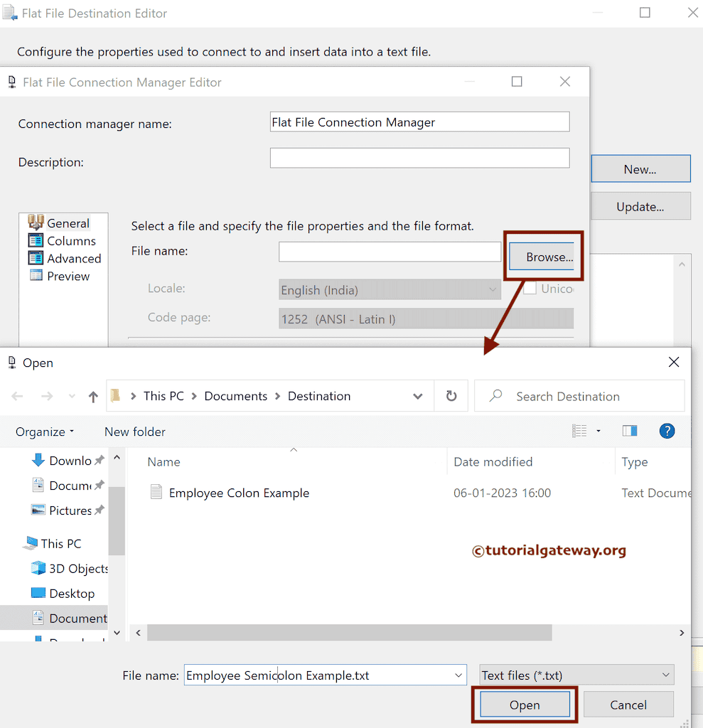Open Downloads in quick access
Image resolution: width=703 pixels, height=728 pixels.
(x=70, y=461)
